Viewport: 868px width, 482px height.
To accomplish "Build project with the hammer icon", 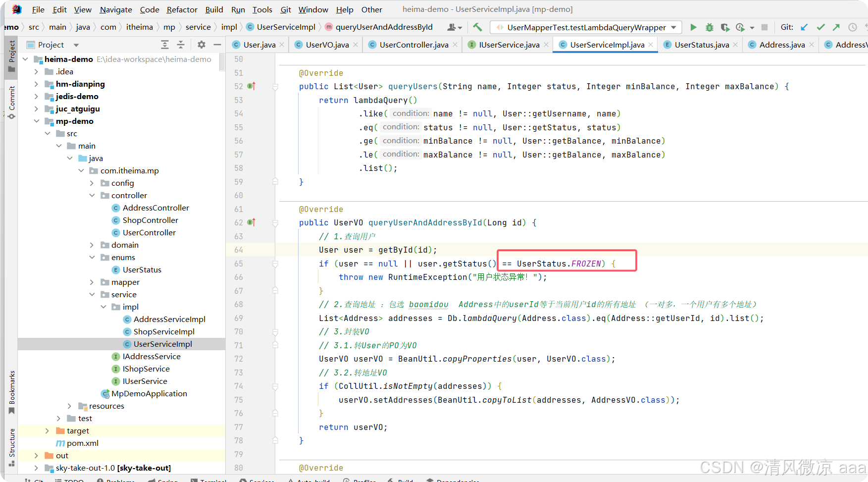I will pyautogui.click(x=477, y=27).
